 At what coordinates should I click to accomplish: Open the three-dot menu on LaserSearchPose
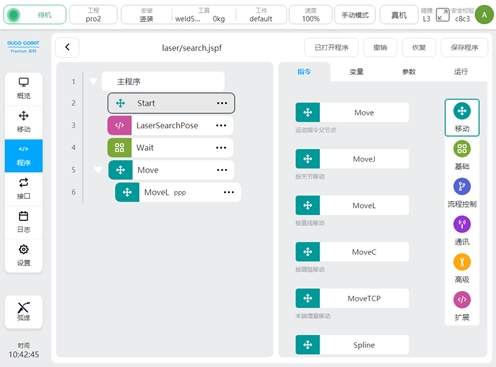click(221, 125)
